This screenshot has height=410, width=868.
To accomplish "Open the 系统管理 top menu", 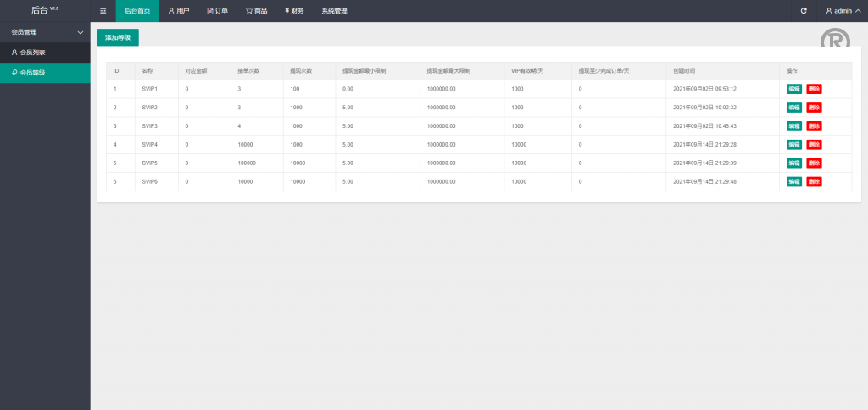I will [334, 11].
